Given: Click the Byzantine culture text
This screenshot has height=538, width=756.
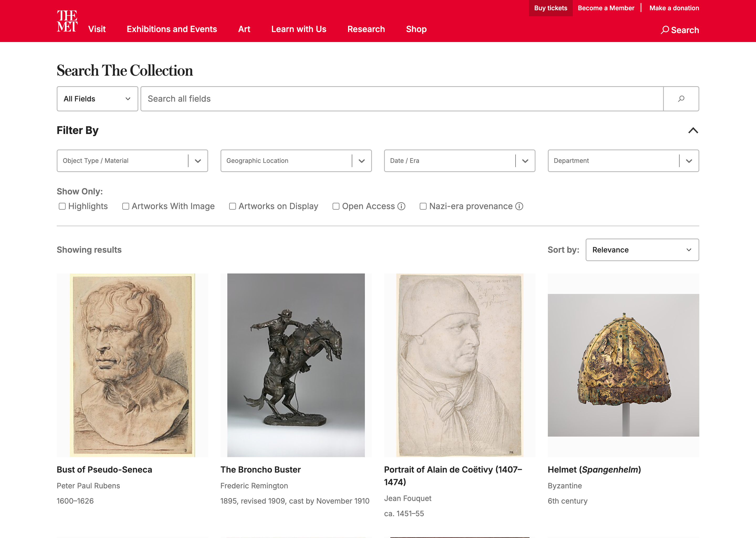Looking at the screenshot, I should click(x=565, y=486).
